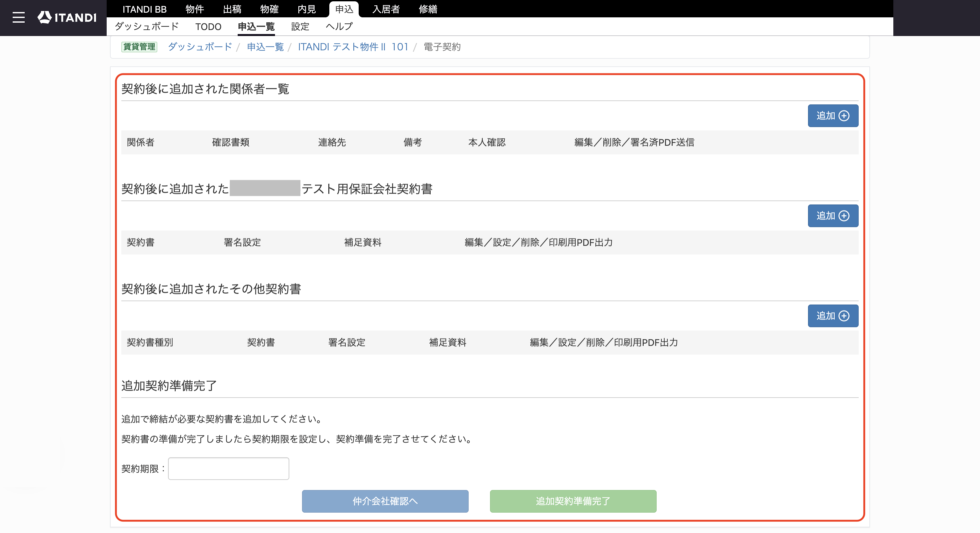Switch to the 物件 top tab
Image resolution: width=980 pixels, height=533 pixels.
click(x=195, y=9)
